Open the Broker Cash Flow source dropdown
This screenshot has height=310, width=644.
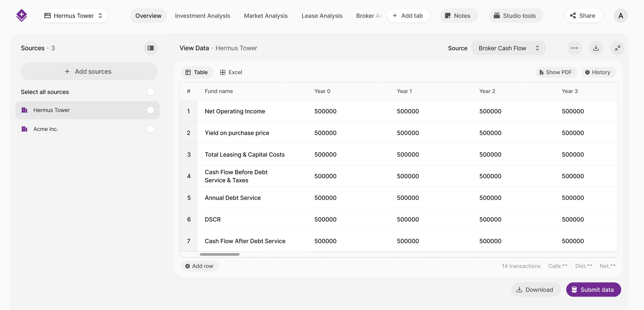508,48
